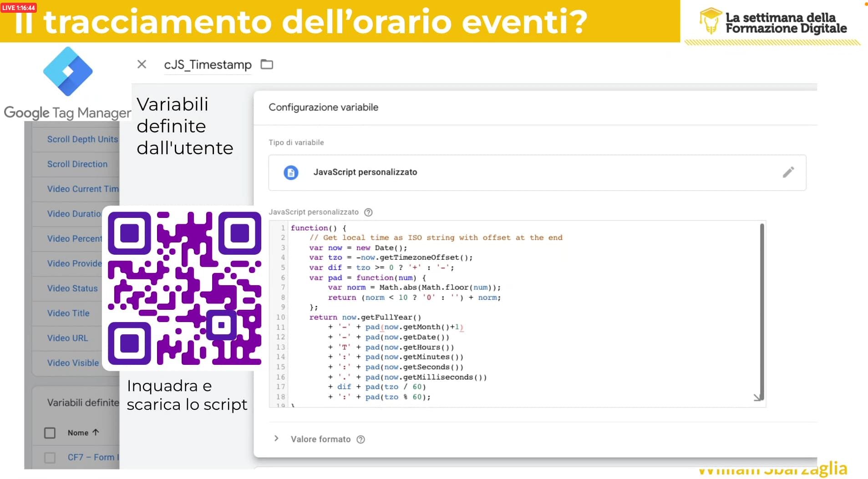Click the comment line 'Get local time as ISO string'
Viewport: 868px width, 479px height.
(x=436, y=237)
